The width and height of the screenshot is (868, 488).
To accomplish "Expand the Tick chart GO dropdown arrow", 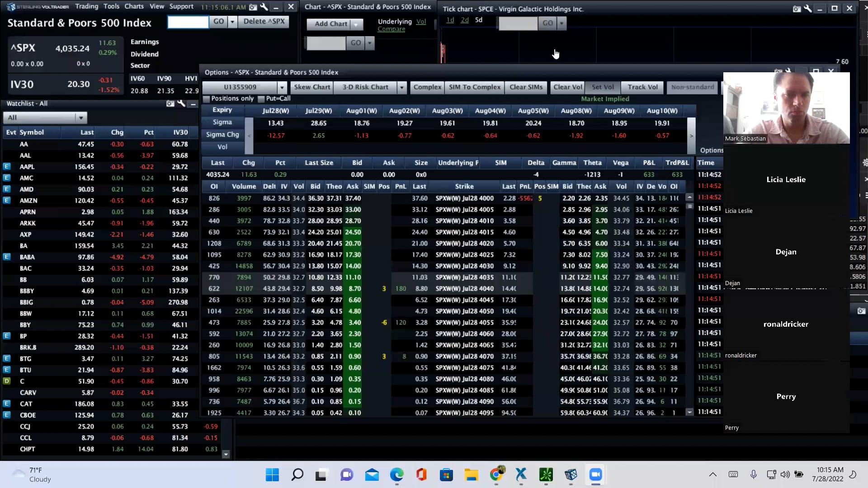I will point(561,23).
